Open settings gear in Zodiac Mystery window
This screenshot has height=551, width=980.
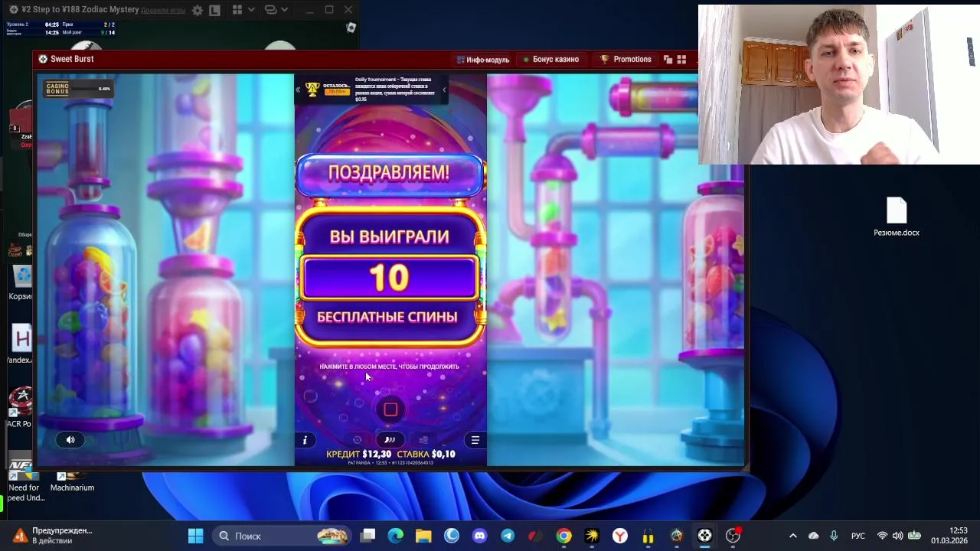pos(198,11)
